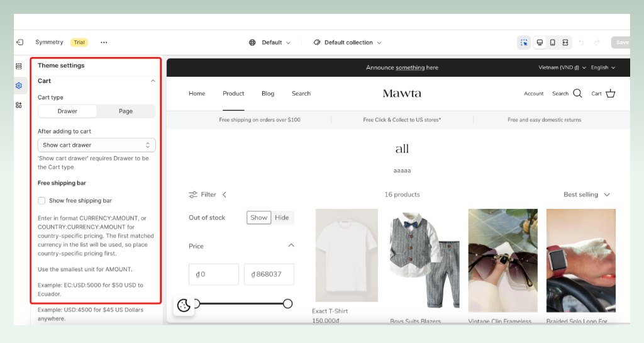Select Hide for out of stock

point(282,218)
